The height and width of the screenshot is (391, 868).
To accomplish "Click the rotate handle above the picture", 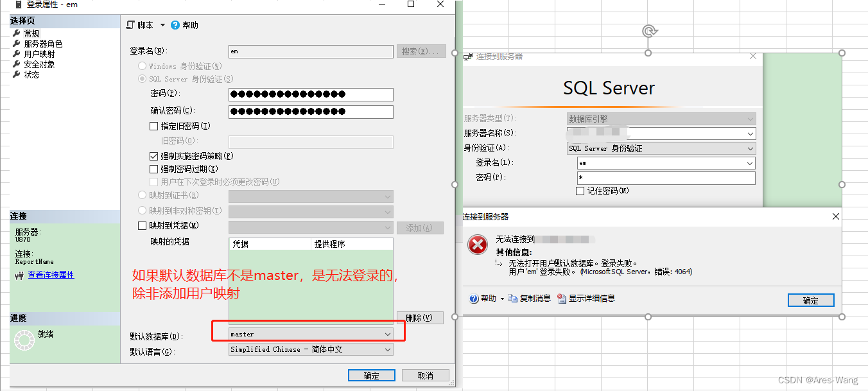I will [x=649, y=31].
